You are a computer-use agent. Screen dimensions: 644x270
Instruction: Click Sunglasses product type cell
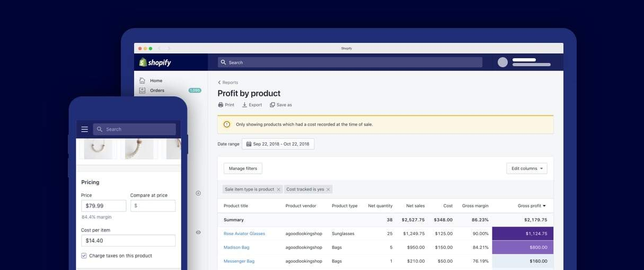pyautogui.click(x=344, y=233)
